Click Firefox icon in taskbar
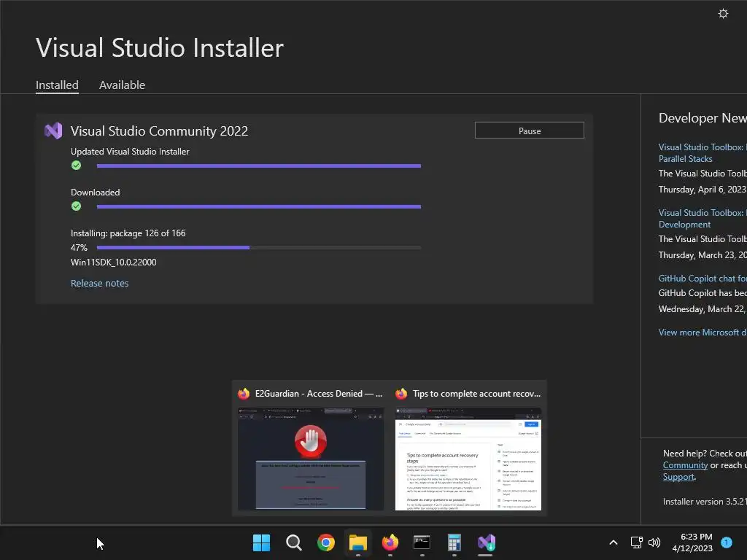This screenshot has height=560, width=747. point(390,542)
